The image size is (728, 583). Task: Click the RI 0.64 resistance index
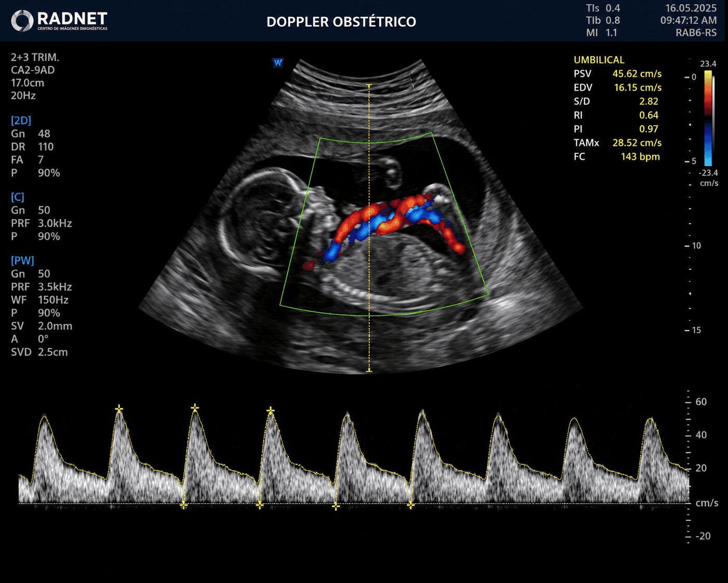(616, 115)
